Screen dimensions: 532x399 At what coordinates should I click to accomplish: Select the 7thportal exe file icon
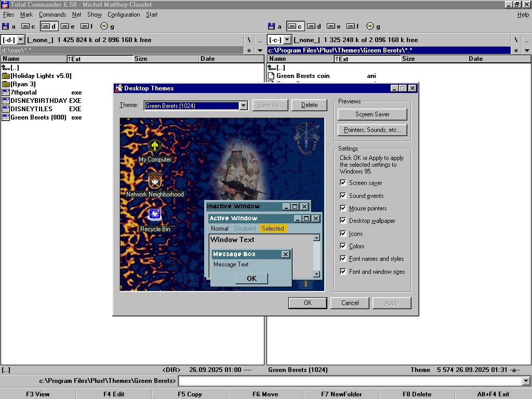point(6,92)
